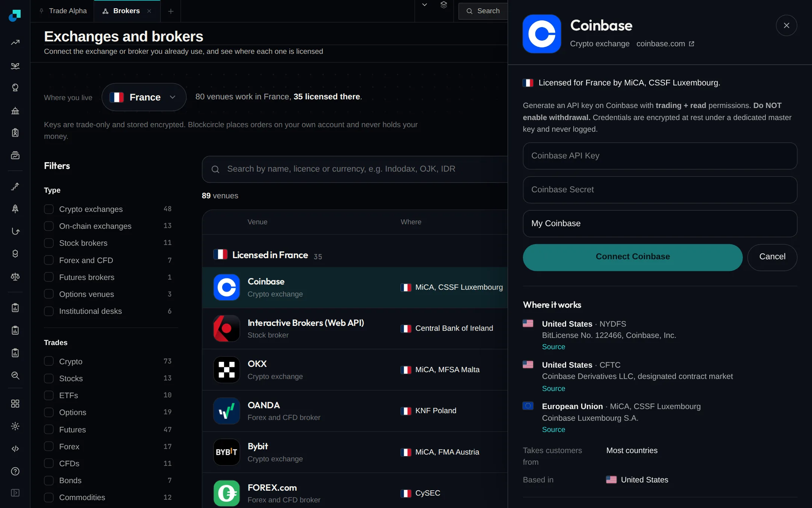Open the magnifier chart search sidebar icon

click(15, 376)
